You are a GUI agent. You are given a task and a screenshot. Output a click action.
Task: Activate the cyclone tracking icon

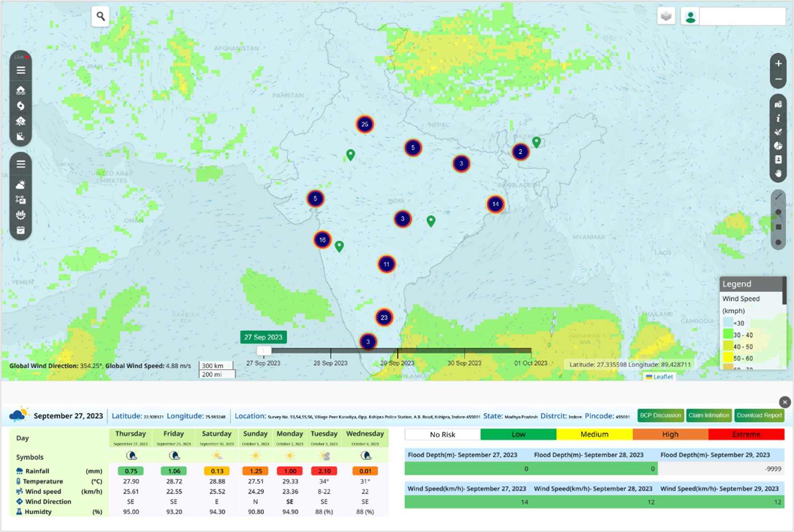tap(21, 106)
